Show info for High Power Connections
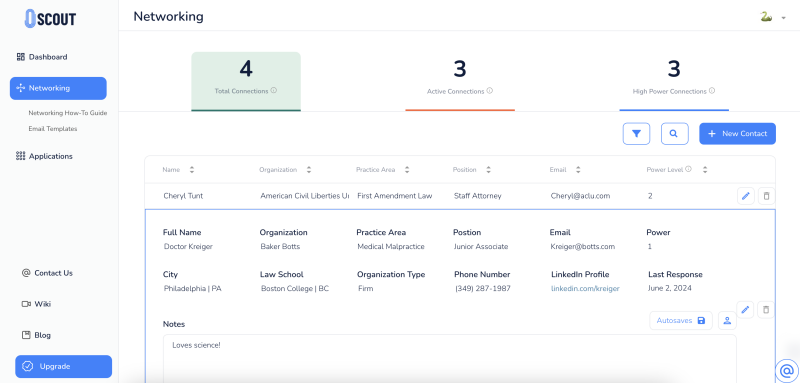This screenshot has width=800, height=383. click(x=712, y=91)
